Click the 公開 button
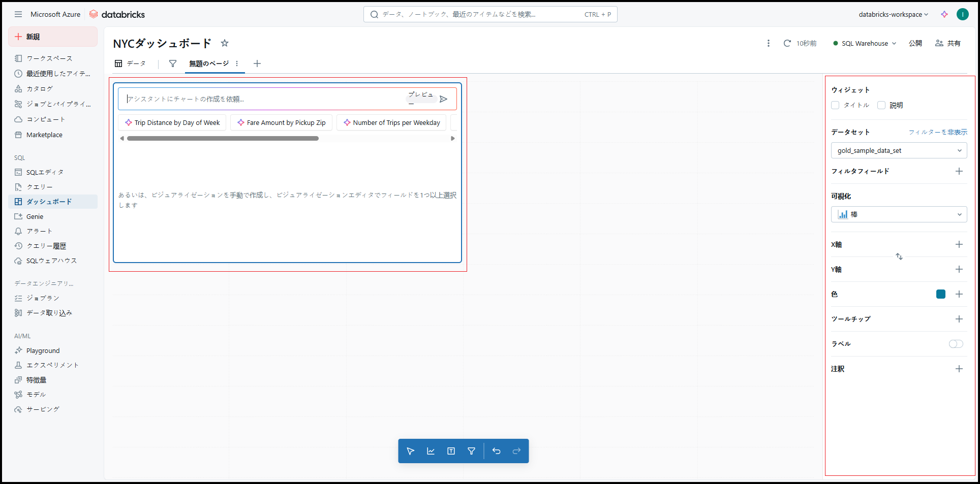980x484 pixels. (915, 43)
